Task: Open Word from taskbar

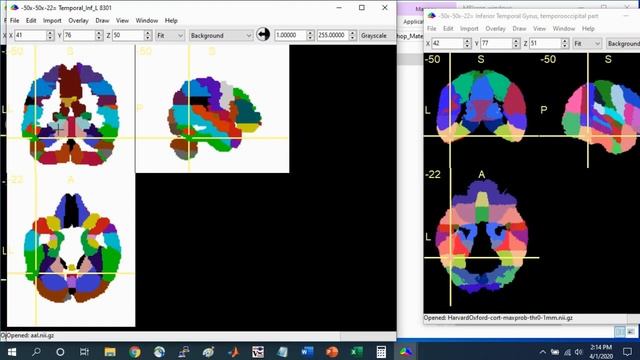Action: tap(307, 351)
